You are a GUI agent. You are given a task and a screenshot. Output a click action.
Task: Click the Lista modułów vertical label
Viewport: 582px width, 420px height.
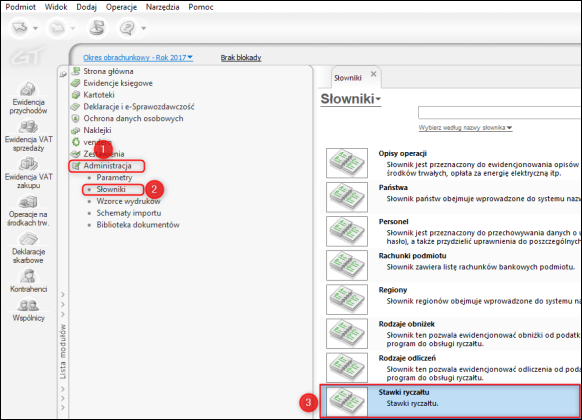[63, 352]
